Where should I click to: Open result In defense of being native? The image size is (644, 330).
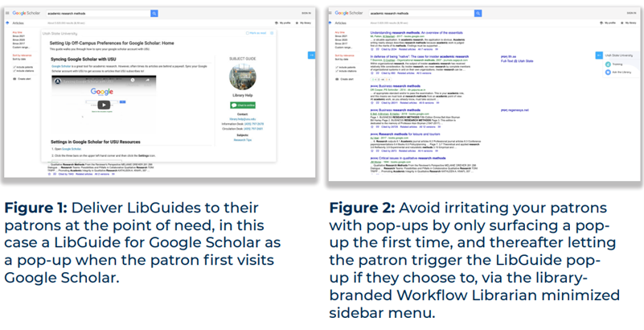tap(420, 56)
